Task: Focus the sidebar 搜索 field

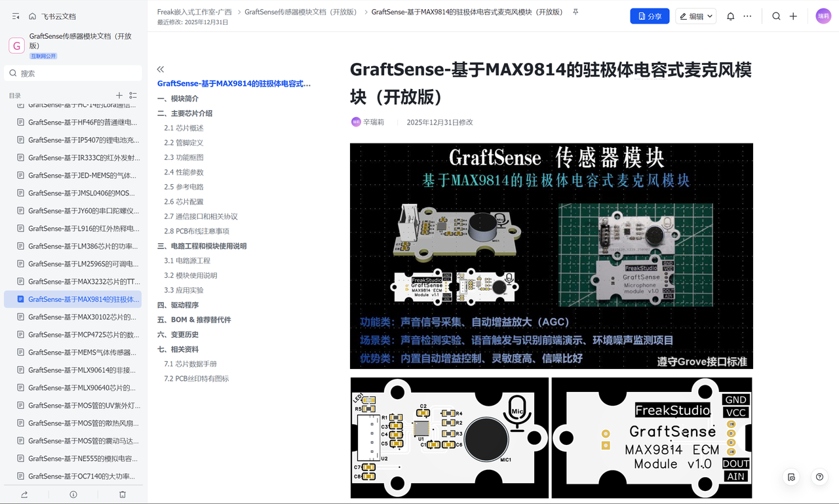Action: click(x=73, y=73)
